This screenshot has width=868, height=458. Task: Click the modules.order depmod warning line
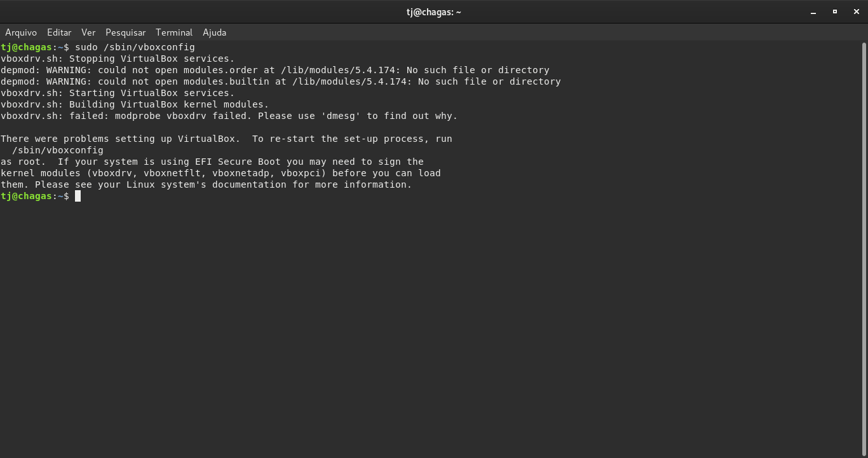275,70
